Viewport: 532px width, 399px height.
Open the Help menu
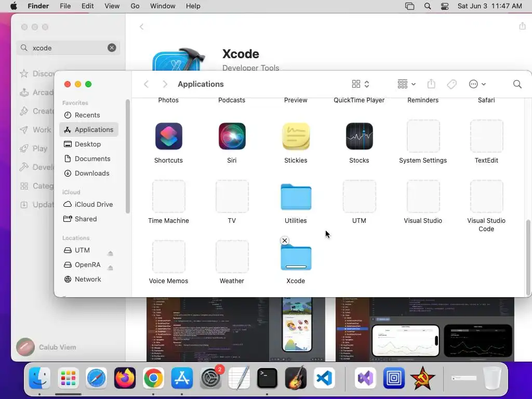click(x=193, y=6)
